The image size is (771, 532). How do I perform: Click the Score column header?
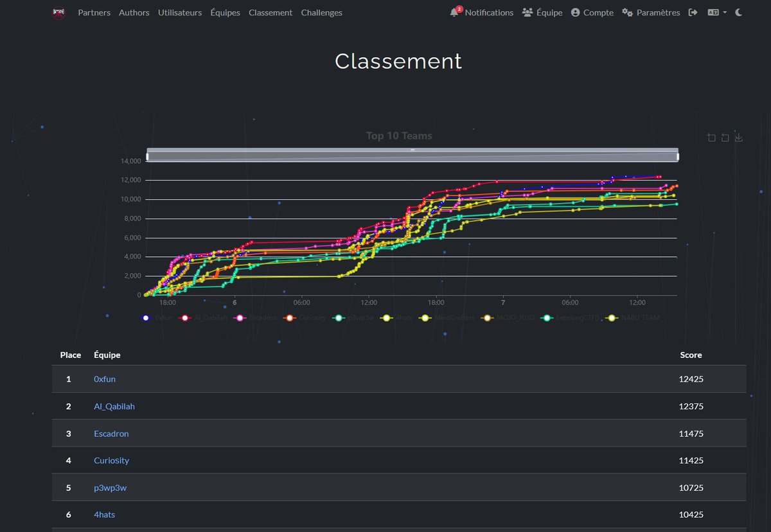(691, 355)
